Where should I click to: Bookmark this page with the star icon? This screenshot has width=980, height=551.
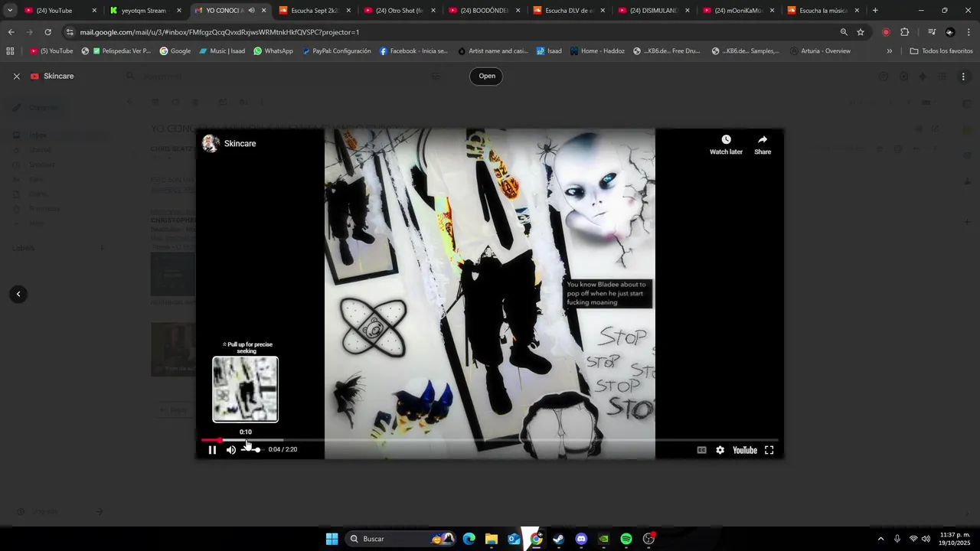(861, 32)
